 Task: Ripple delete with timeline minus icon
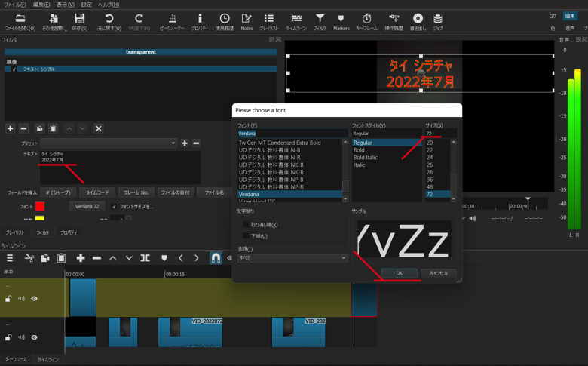[96, 258]
